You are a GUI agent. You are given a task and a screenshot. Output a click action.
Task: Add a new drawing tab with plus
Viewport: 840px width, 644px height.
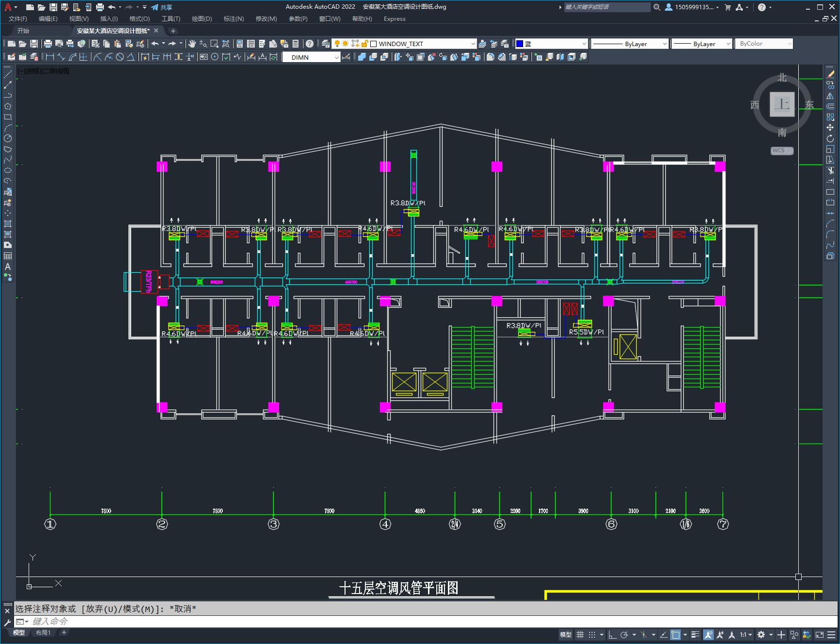[x=173, y=31]
